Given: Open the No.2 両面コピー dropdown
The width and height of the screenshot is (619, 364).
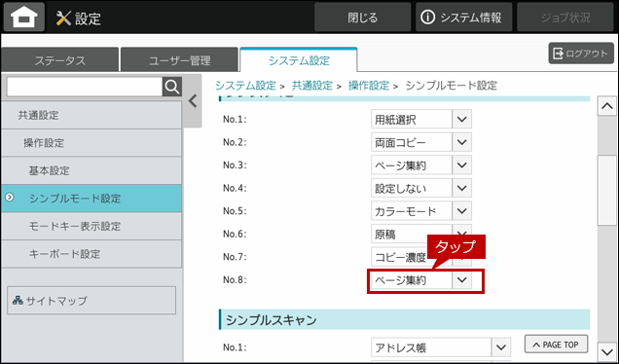Looking at the screenshot, I should click(421, 142).
